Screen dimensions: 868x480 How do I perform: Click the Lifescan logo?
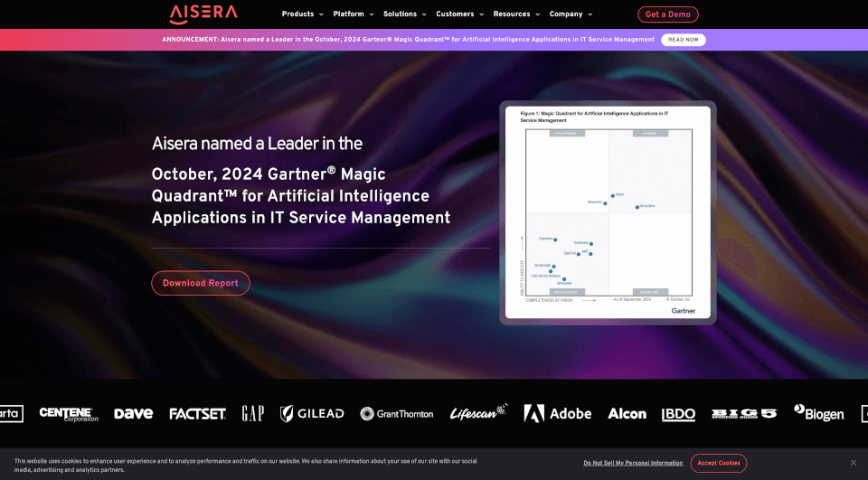478,413
